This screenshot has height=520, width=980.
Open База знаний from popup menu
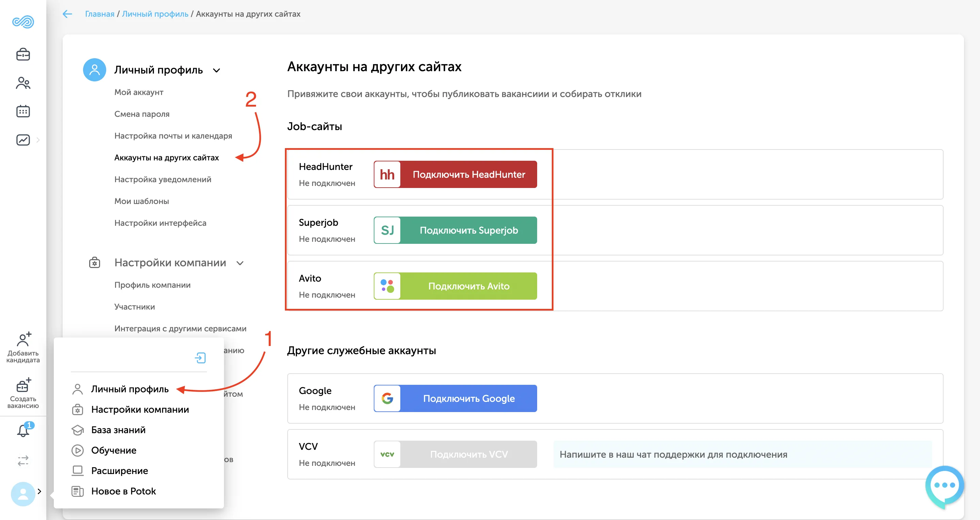click(x=118, y=430)
